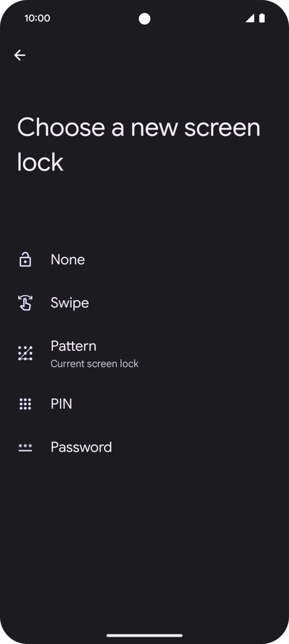Tap the front camera cutout at the top
The width and height of the screenshot is (289, 644).
tap(144, 19)
